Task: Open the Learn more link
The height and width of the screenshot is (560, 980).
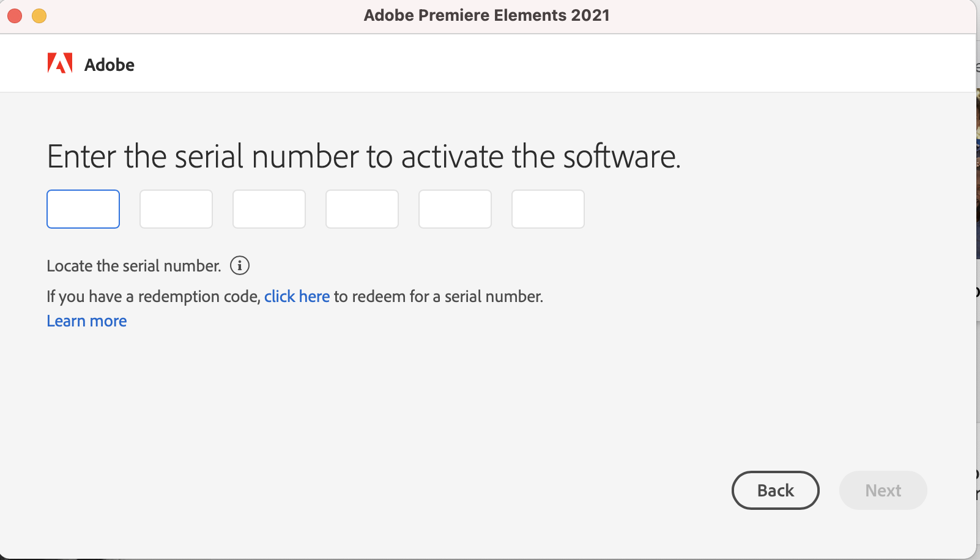Action: 86,320
